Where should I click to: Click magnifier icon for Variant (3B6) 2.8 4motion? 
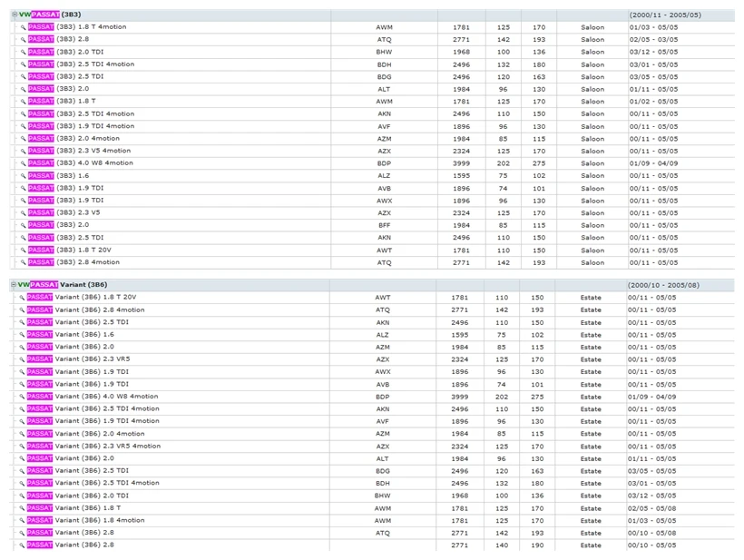click(22, 309)
